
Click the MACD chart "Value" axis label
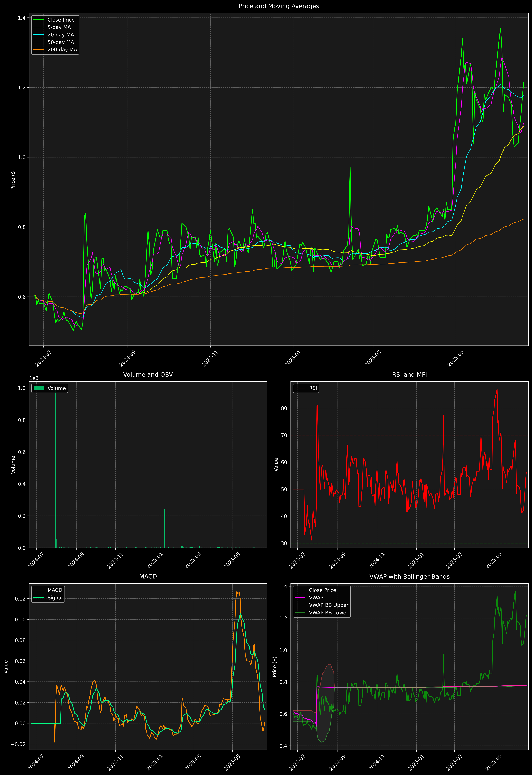6,667
